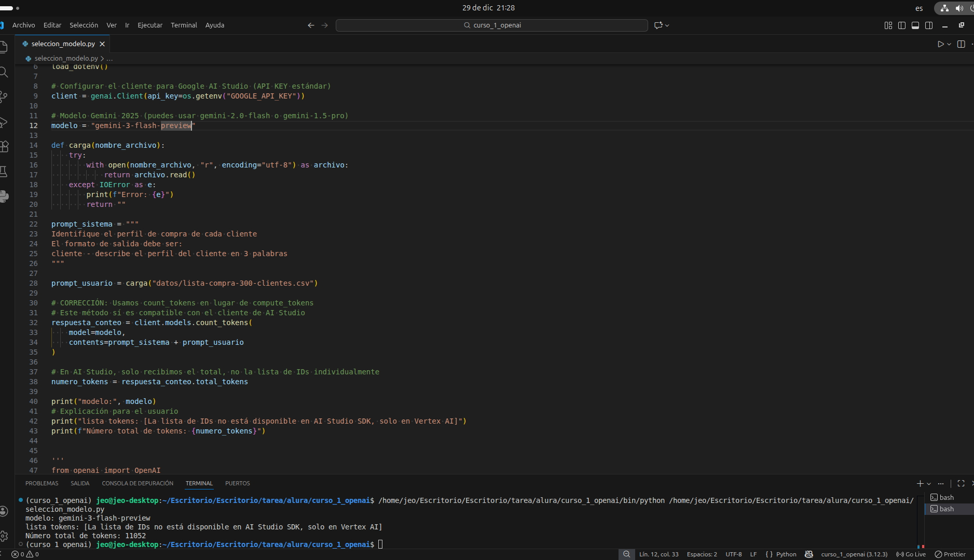The height and width of the screenshot is (560, 974).
Task: Open the Python sidebar view
Action: coord(4,196)
